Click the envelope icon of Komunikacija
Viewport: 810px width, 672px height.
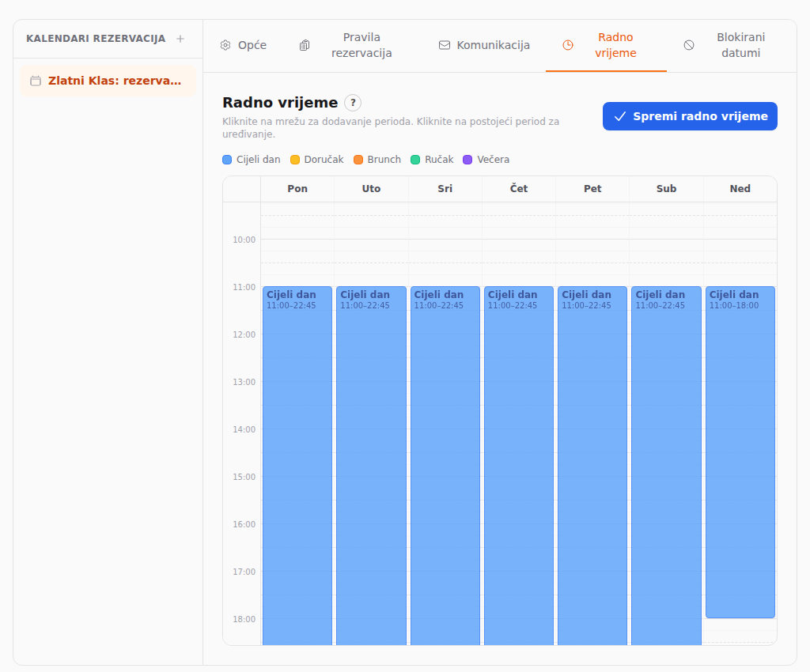(x=445, y=45)
